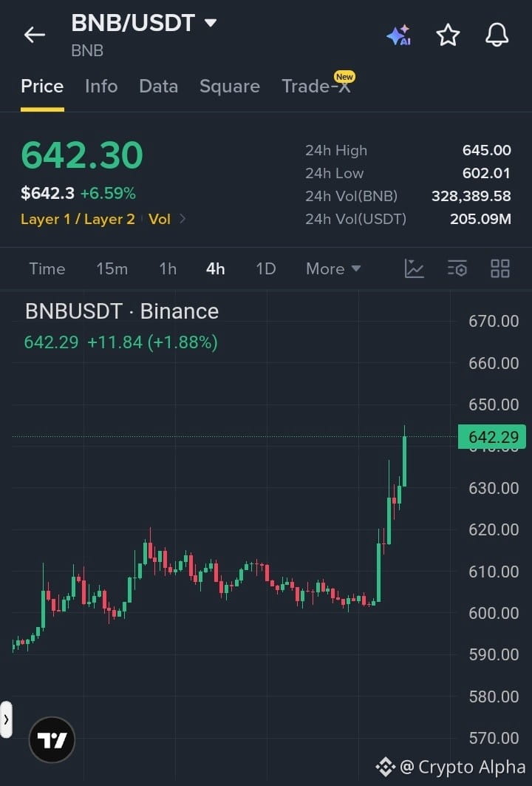
Task: Switch to the Info tab
Action: [x=101, y=87]
